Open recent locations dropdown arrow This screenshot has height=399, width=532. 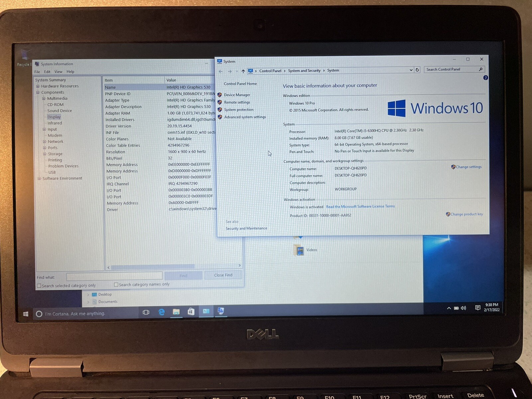click(x=237, y=71)
